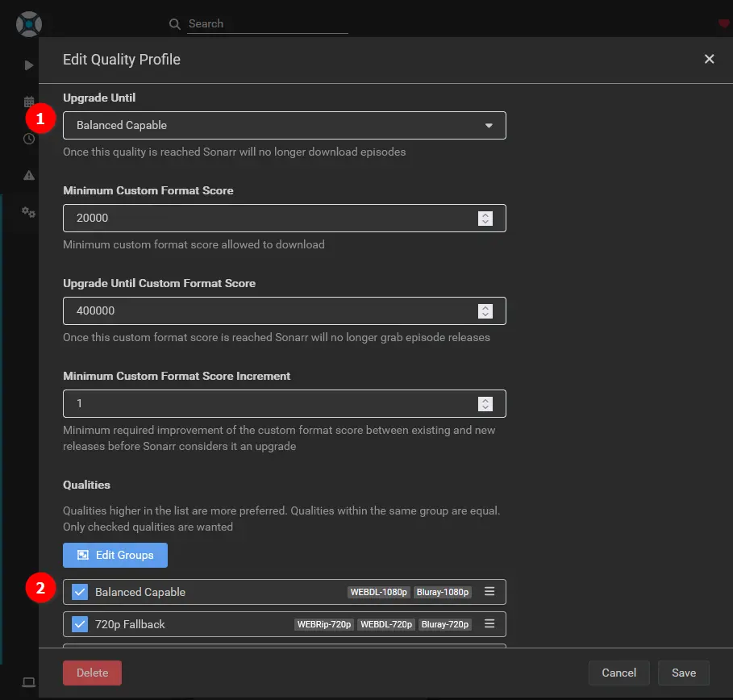Viewport: 733px width, 700px height.
Task: Click the donate heart icon
Action: tap(724, 23)
